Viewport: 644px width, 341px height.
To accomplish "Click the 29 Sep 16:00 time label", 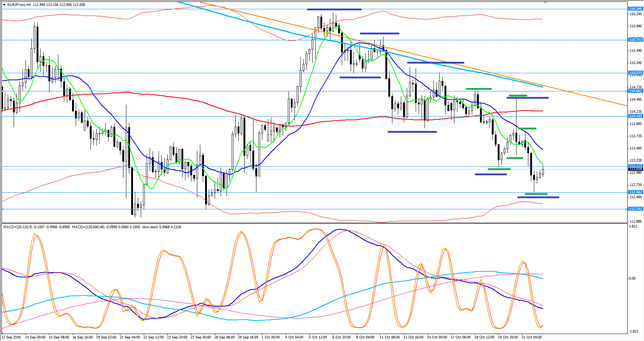I will pyautogui.click(x=248, y=337).
